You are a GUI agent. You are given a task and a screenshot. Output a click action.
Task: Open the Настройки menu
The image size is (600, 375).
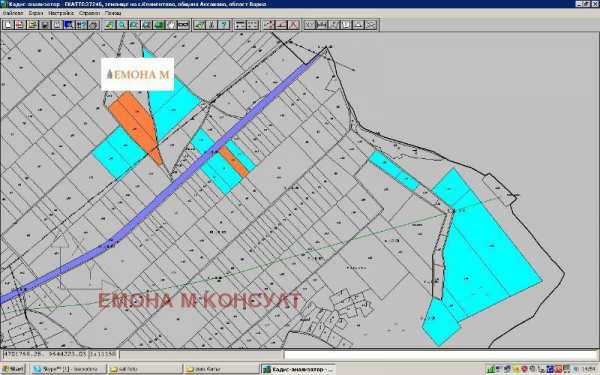61,13
